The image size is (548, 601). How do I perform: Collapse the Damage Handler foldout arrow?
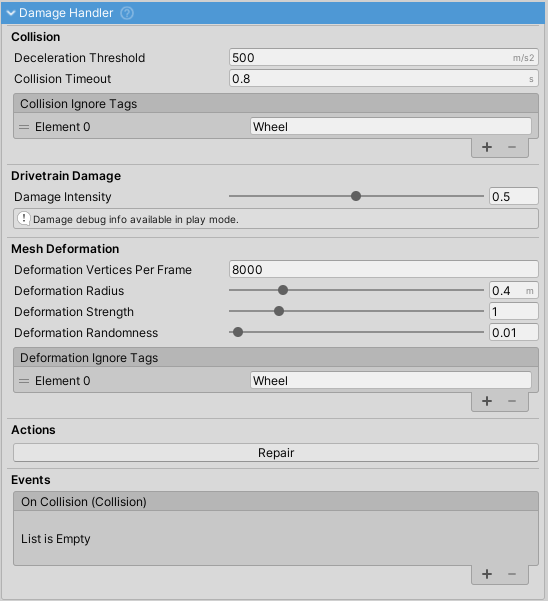(11, 13)
